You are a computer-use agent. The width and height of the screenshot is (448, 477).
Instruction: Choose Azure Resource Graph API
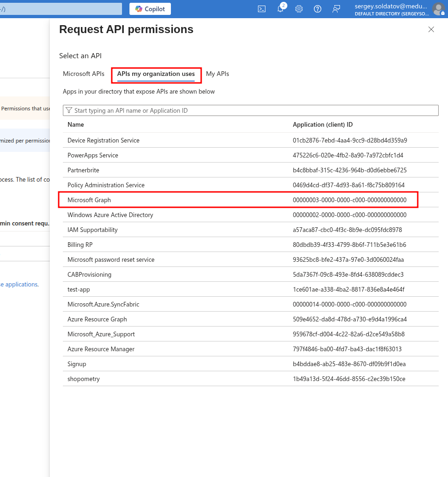click(251, 319)
